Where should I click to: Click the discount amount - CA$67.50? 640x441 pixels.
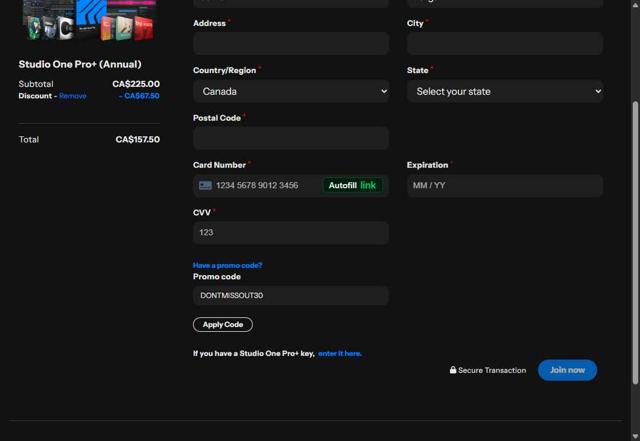pos(139,96)
